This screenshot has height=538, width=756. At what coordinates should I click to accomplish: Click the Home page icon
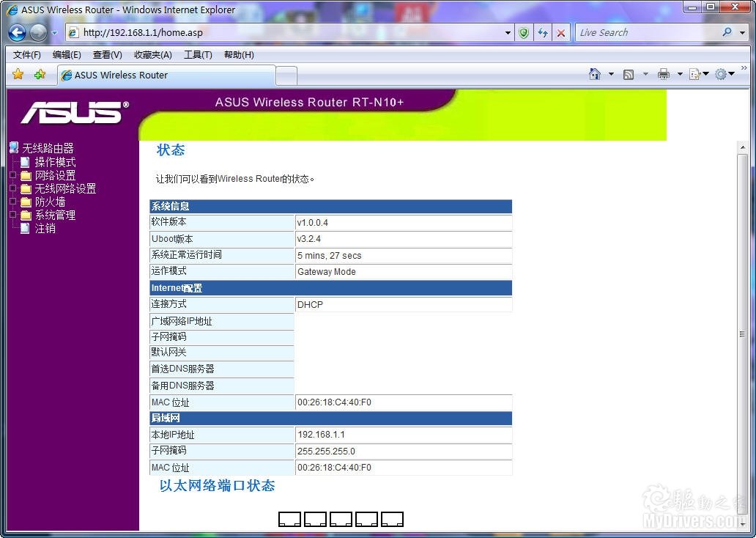[595, 74]
